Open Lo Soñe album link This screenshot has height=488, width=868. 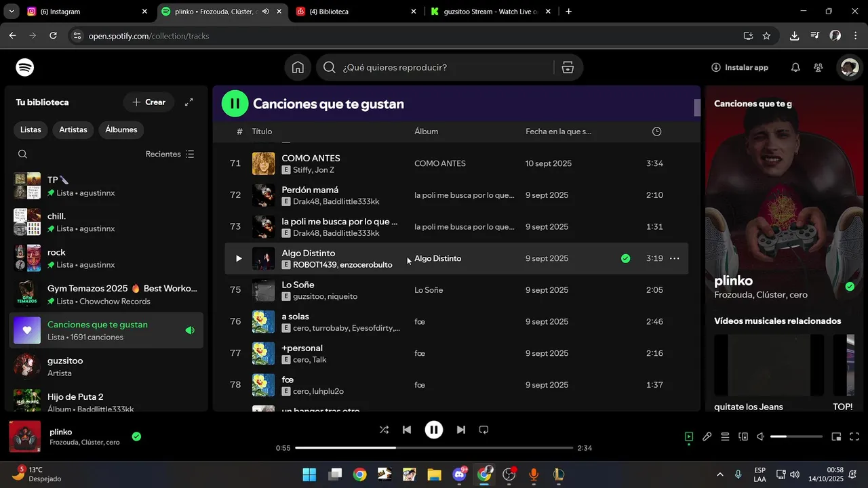point(429,290)
